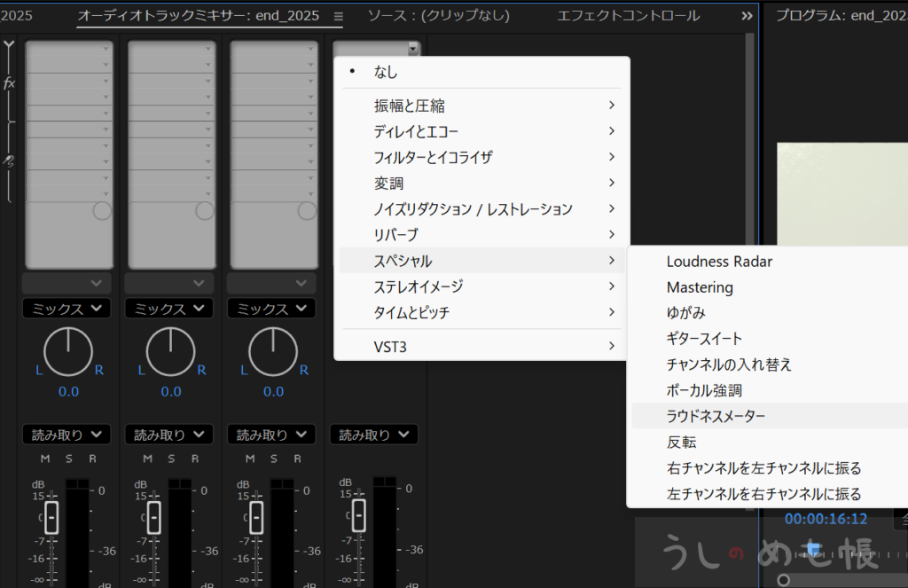This screenshot has height=588, width=908.
Task: Enable record R on the third track
Action: point(297,459)
